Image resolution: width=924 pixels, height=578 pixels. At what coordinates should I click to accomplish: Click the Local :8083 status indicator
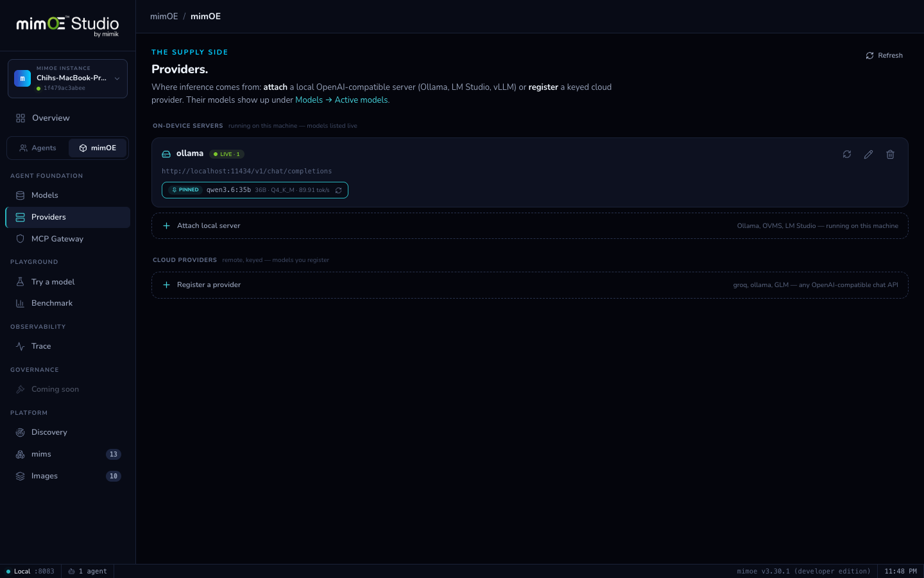pos(31,572)
